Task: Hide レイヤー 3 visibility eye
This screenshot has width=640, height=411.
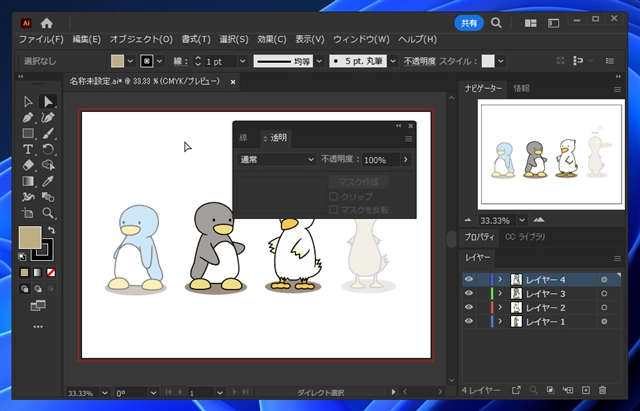Action: [469, 293]
